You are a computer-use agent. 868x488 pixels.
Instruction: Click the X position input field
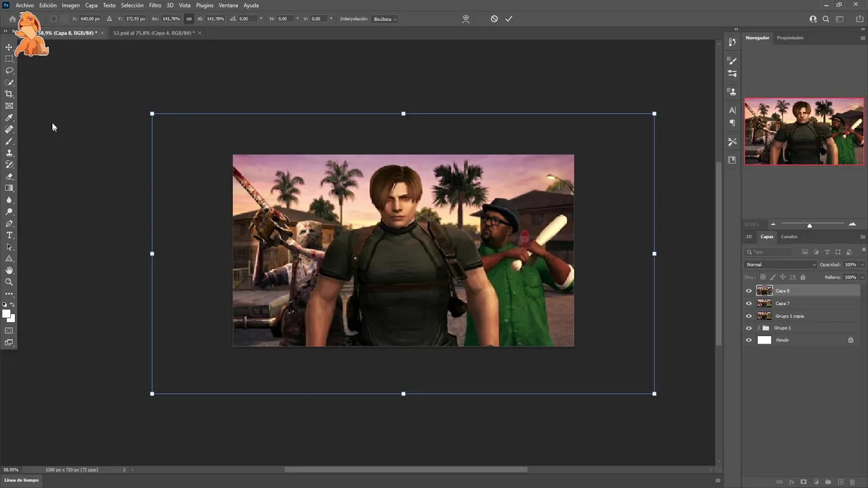coord(90,19)
